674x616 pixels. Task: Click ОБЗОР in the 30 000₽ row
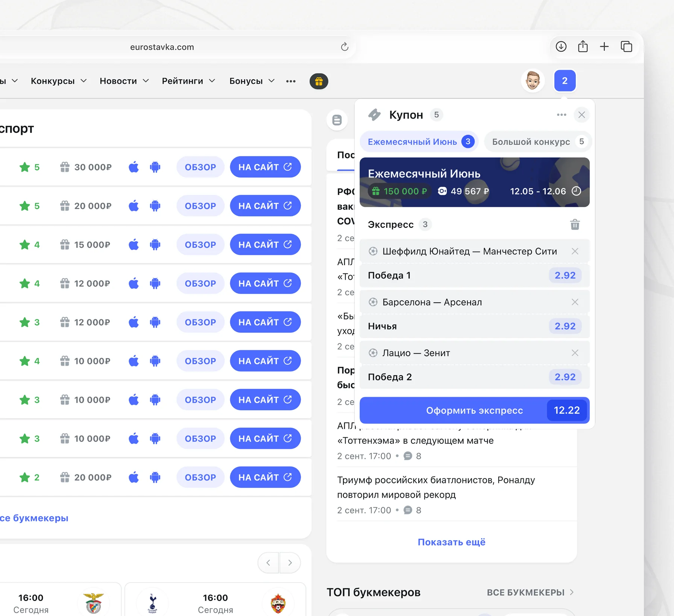(200, 167)
